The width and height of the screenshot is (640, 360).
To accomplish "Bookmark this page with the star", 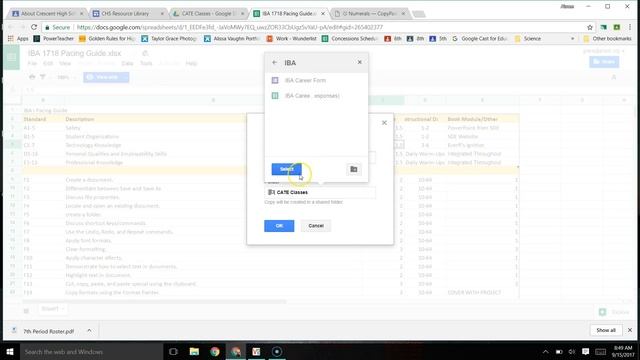I will coord(589,27).
